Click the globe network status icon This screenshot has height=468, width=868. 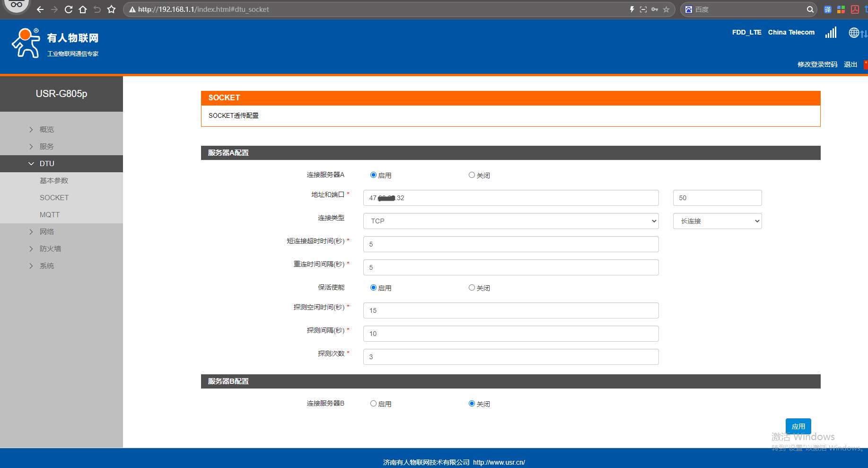point(854,33)
